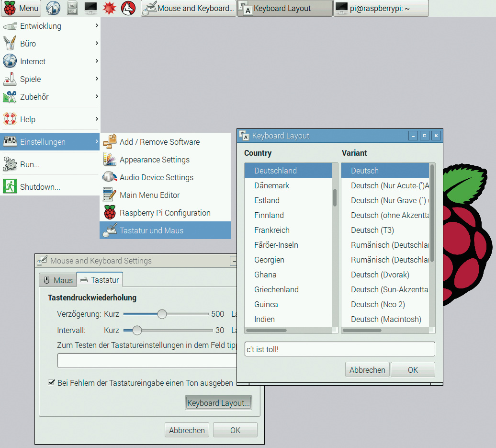
Task: Select Deutsch (T3) variant
Action: [x=385, y=230]
